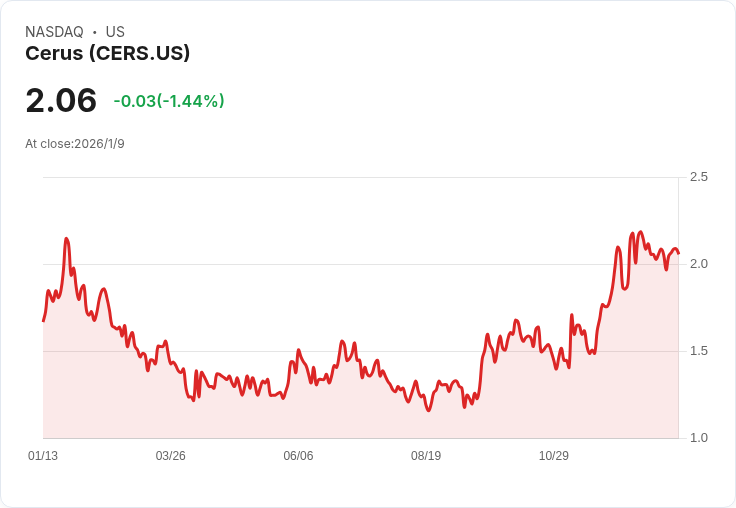Click the Cerus (CERS.US) stock title
The height and width of the screenshot is (508, 736).
tap(107, 53)
